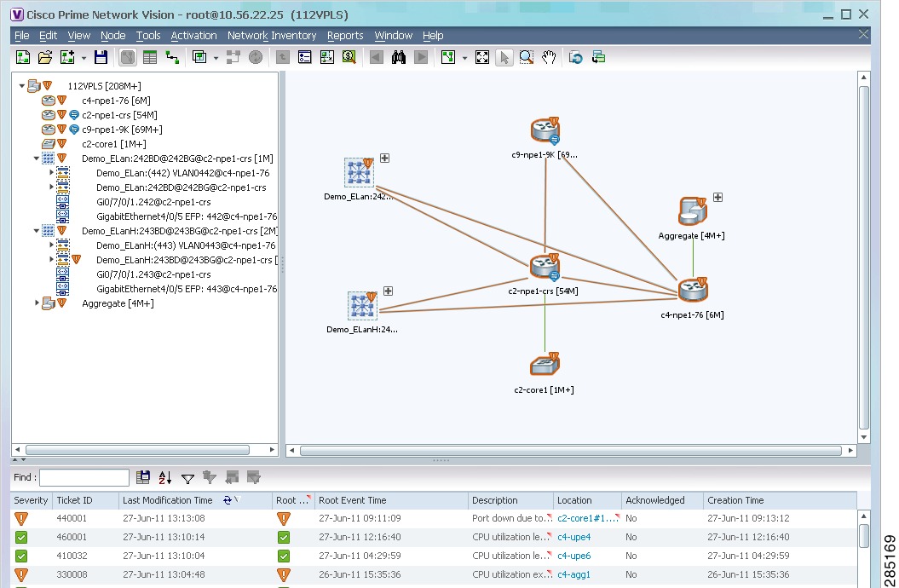Click the refresh-style icon right of the hand tool
This screenshot has height=588, width=899.
(576, 57)
